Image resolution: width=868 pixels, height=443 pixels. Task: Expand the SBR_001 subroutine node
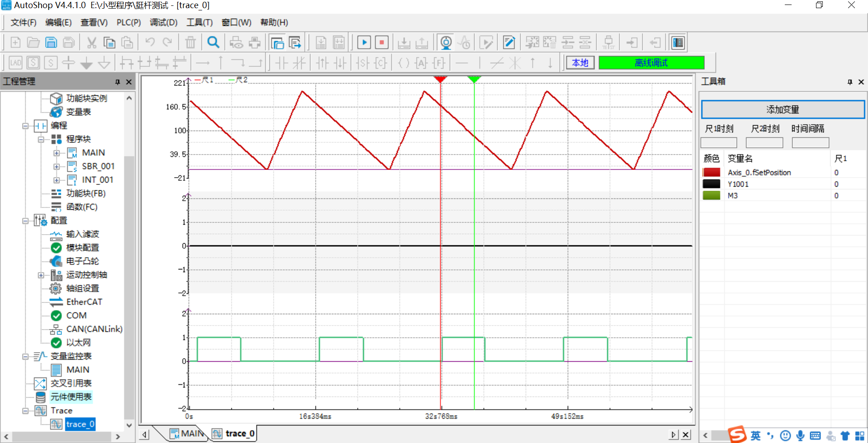click(57, 166)
